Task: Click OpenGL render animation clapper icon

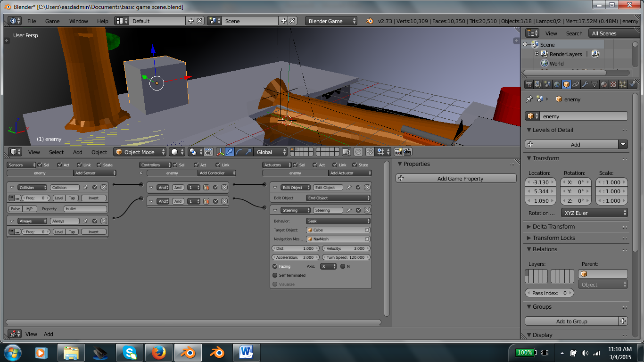Action: tap(408, 152)
